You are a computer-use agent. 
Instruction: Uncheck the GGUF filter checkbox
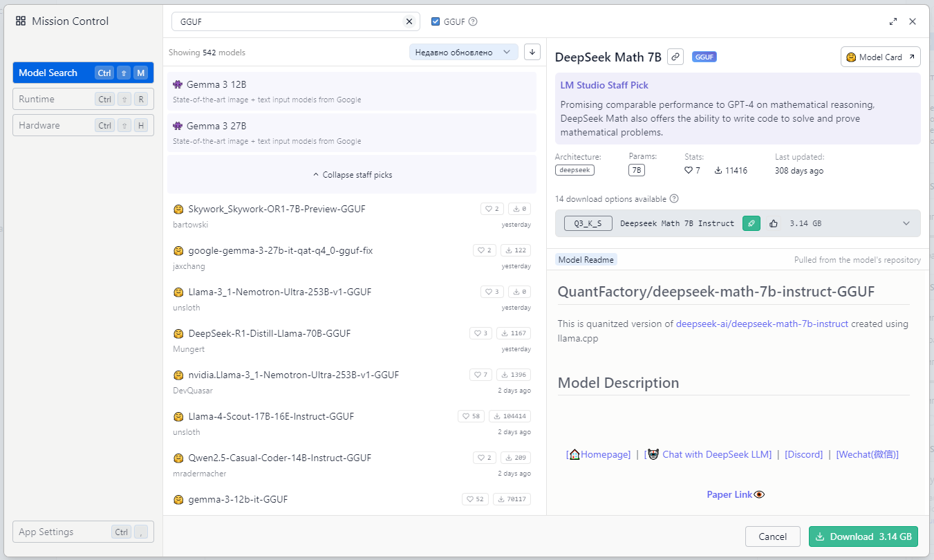[436, 21]
